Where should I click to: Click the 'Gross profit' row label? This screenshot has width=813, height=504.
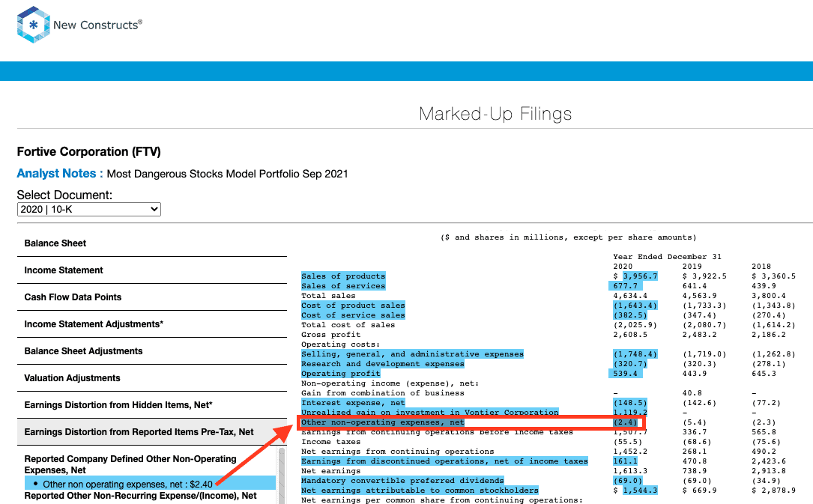tap(330, 335)
